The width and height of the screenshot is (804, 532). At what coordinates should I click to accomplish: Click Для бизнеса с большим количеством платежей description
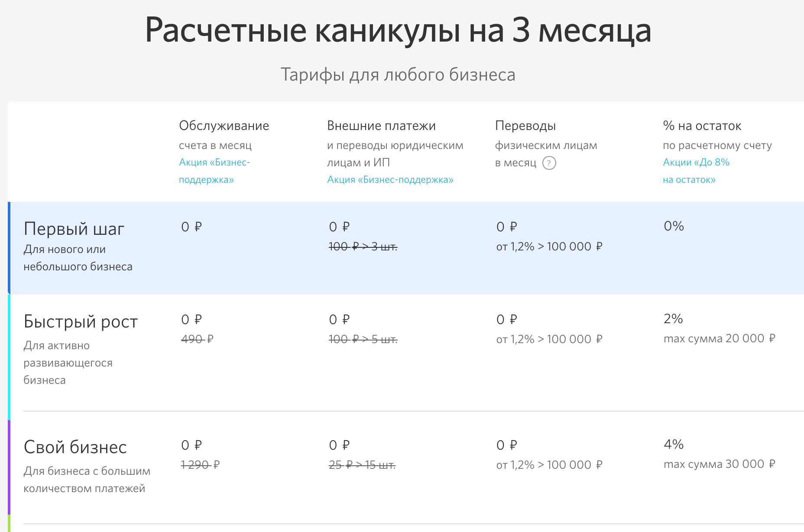[87, 480]
